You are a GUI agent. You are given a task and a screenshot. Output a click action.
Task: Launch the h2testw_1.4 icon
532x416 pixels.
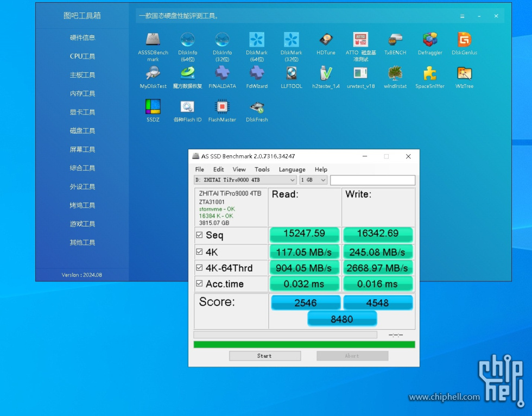[326, 73]
